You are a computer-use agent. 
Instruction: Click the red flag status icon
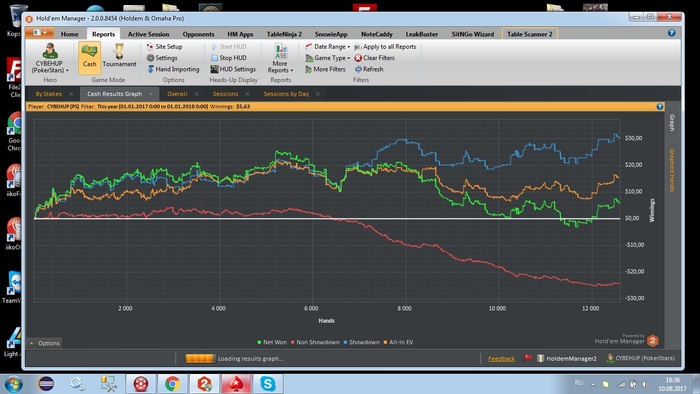[527, 358]
